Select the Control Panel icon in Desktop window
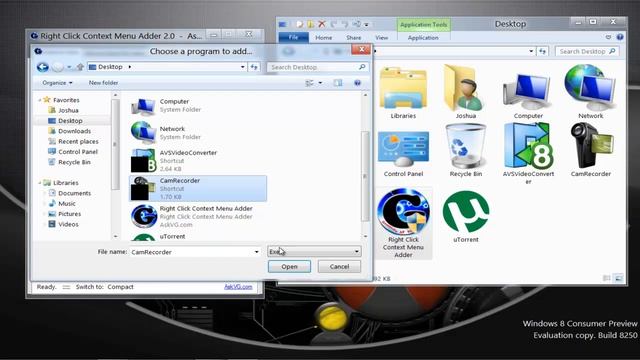Image resolution: width=640 pixels, height=360 pixels. 403,149
